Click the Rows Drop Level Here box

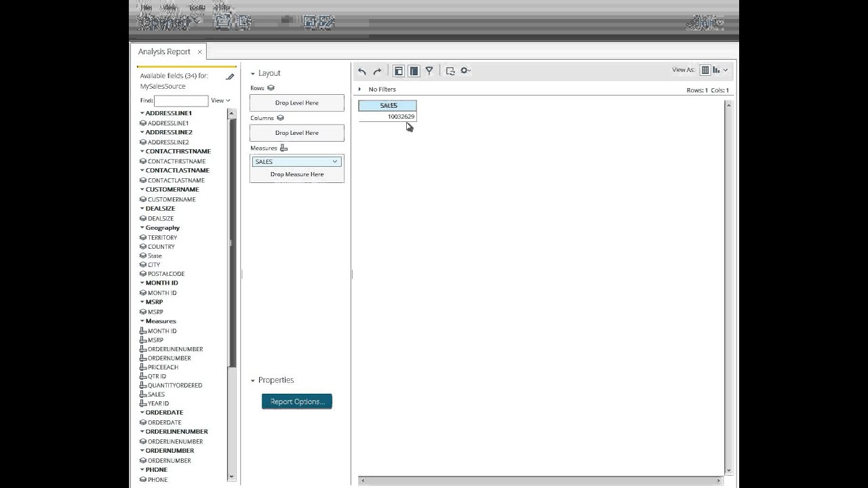click(297, 103)
